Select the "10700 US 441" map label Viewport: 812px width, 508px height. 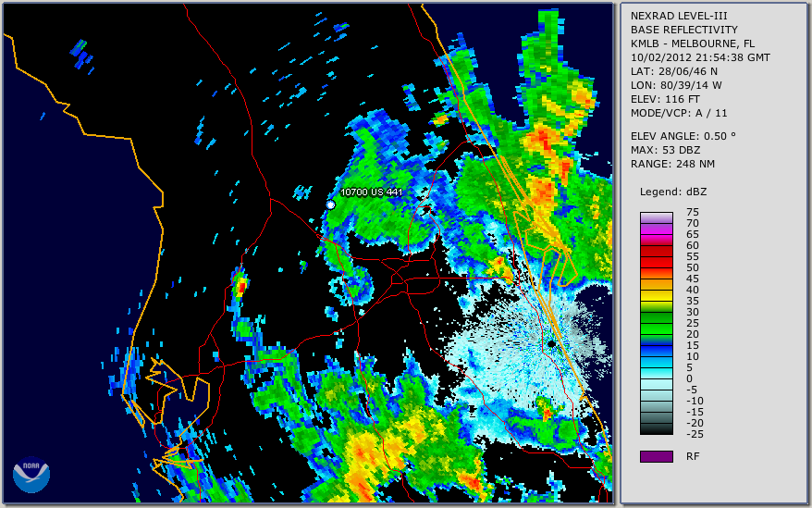click(371, 192)
